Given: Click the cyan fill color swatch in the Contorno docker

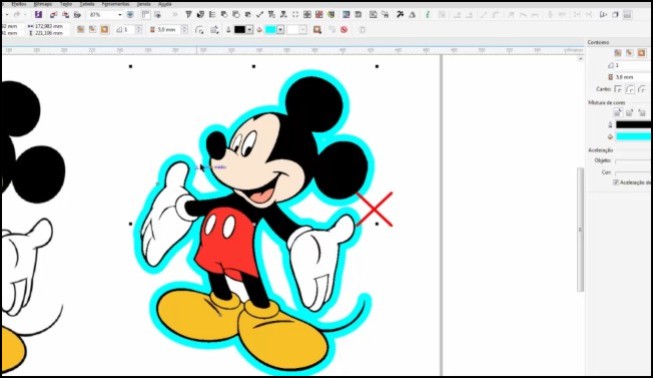Looking at the screenshot, I should [x=633, y=137].
